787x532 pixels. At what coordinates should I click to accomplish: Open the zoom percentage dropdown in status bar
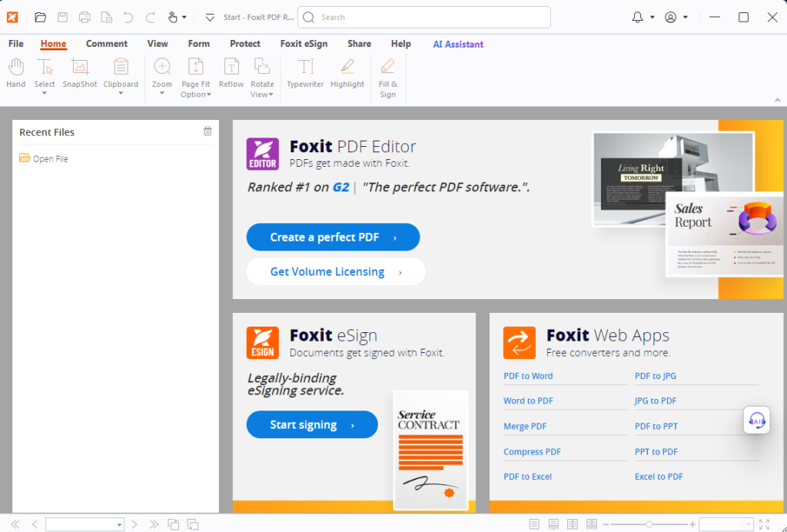[x=749, y=525]
